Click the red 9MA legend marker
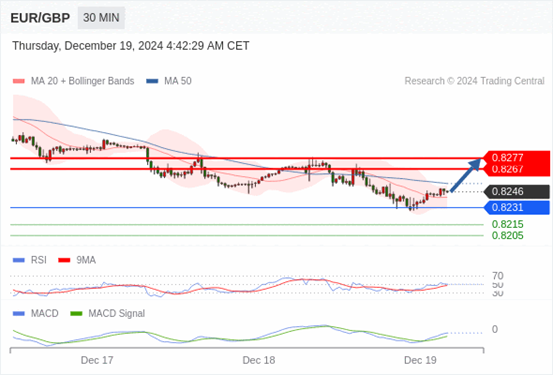553x375 pixels. 64,260
